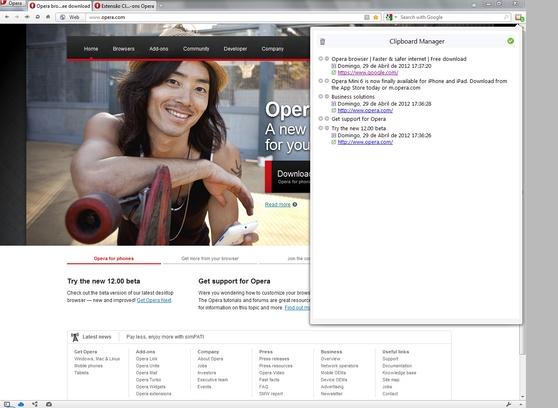558x408 pixels.
Task: Click second round button of 'Opera Mini 6' entry
Action: pos(327,81)
